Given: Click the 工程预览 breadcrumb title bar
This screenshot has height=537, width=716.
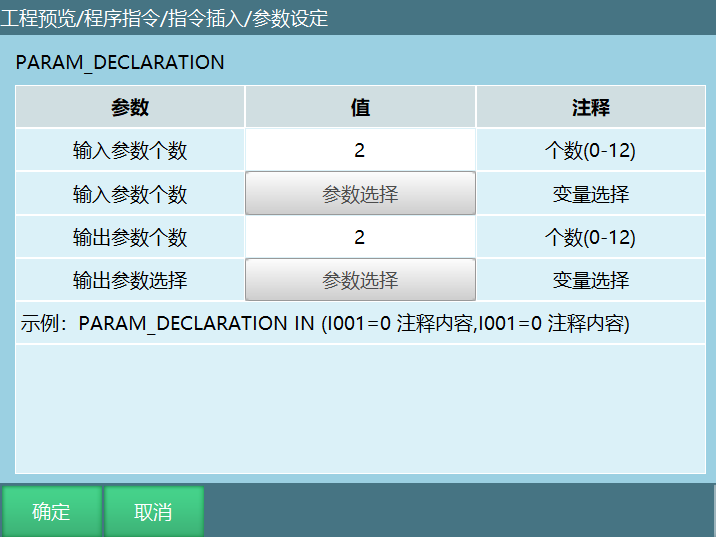Looking at the screenshot, I should [x=165, y=18].
